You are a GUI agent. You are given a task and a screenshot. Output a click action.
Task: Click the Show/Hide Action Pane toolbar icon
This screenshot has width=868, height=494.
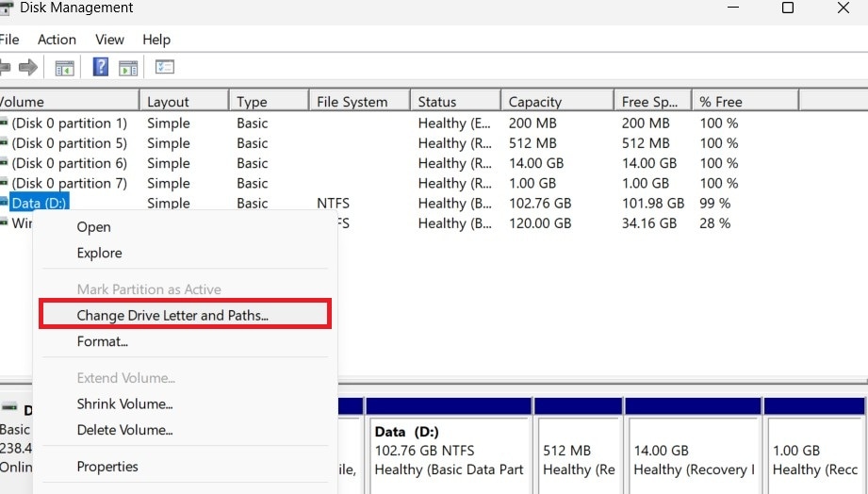pyautogui.click(x=128, y=68)
